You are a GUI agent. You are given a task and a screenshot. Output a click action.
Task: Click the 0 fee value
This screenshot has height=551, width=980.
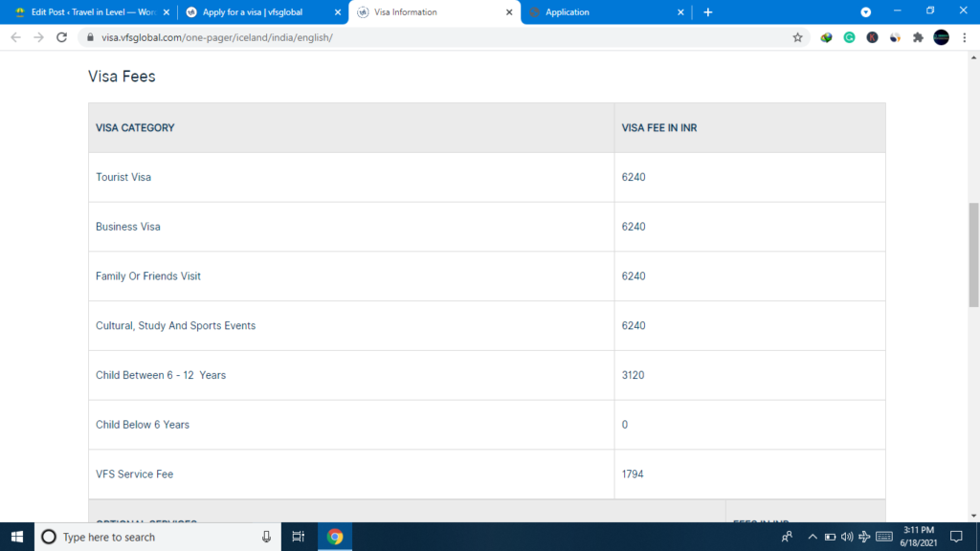coord(624,425)
